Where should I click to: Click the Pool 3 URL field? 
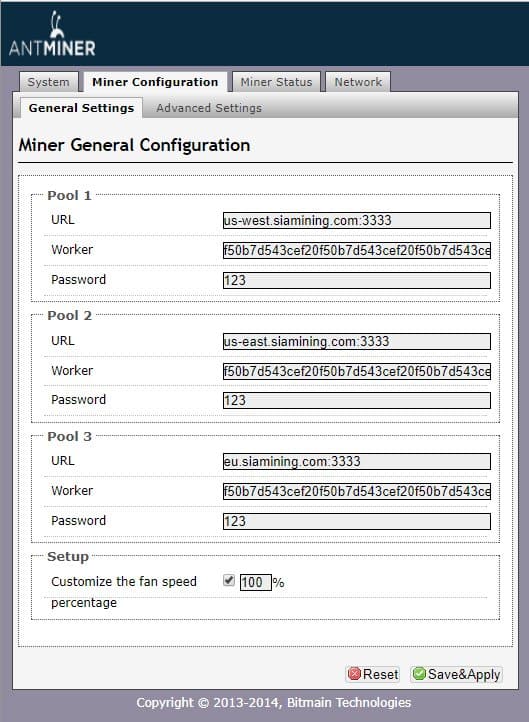pos(357,461)
